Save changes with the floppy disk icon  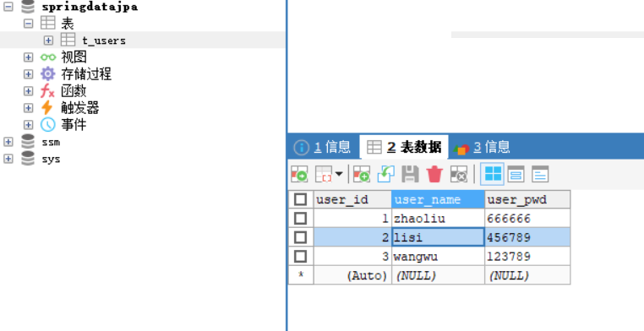coord(410,174)
